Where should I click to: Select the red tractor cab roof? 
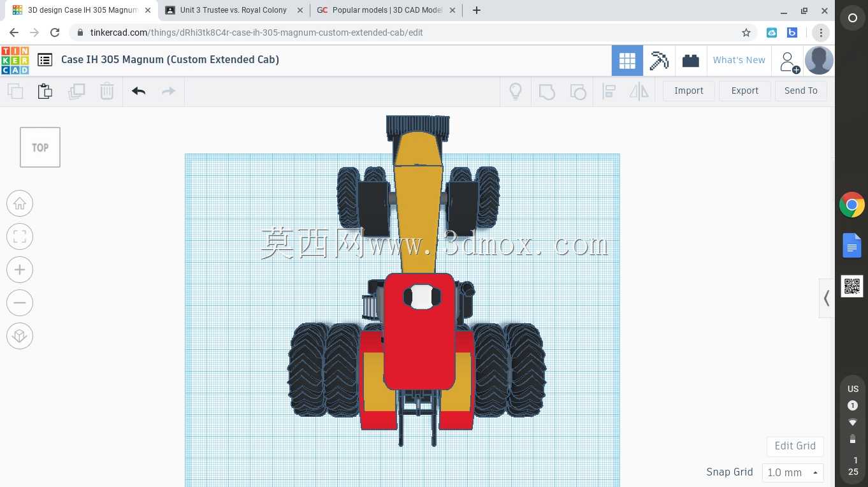click(x=419, y=331)
